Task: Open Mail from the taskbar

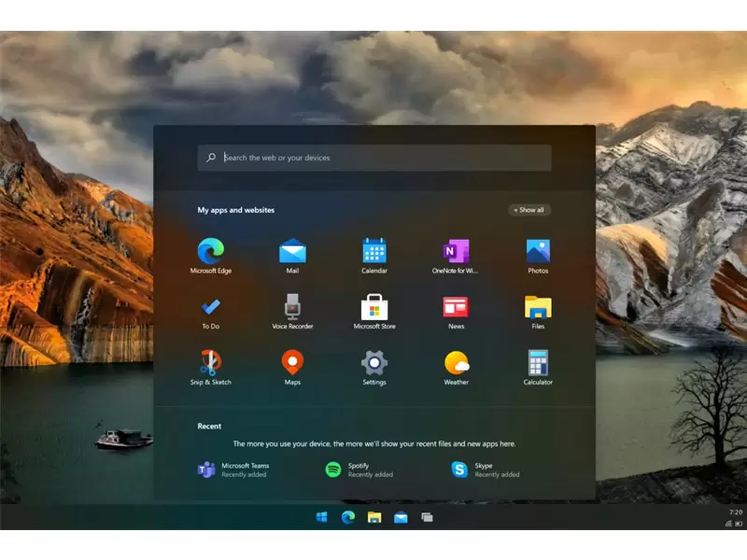Action: click(x=401, y=517)
